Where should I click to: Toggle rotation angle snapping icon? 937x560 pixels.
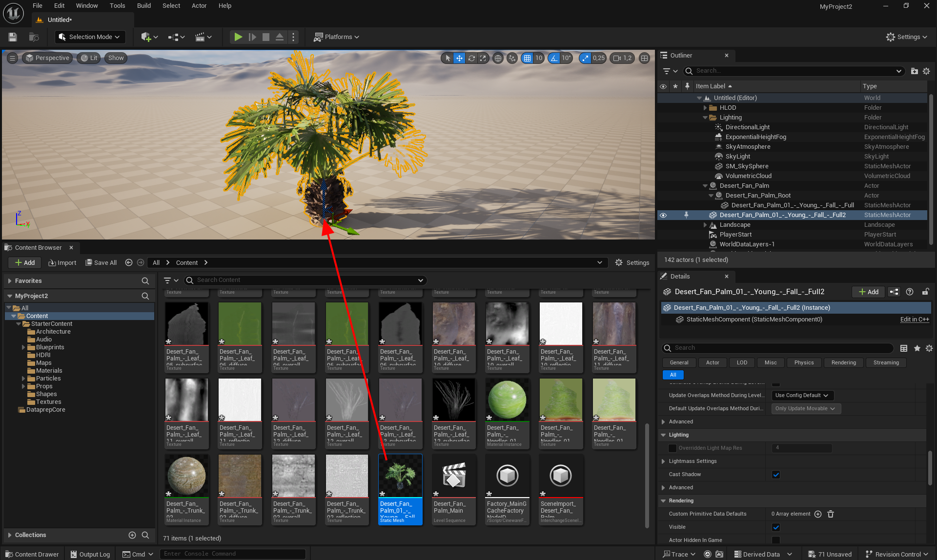554,58
